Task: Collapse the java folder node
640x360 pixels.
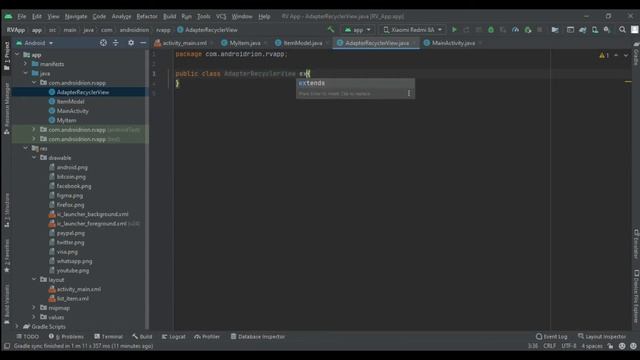Action: [x=26, y=73]
